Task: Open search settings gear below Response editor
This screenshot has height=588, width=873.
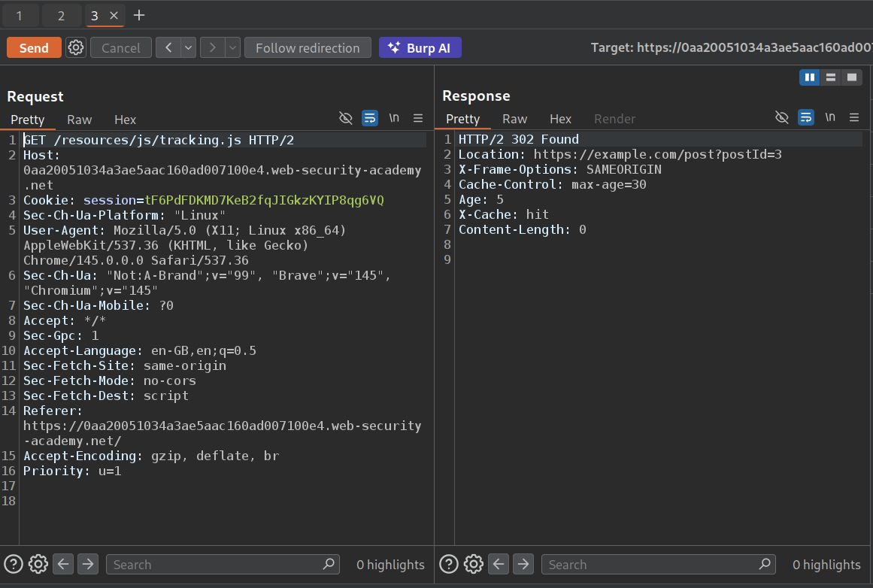Action: click(473, 564)
